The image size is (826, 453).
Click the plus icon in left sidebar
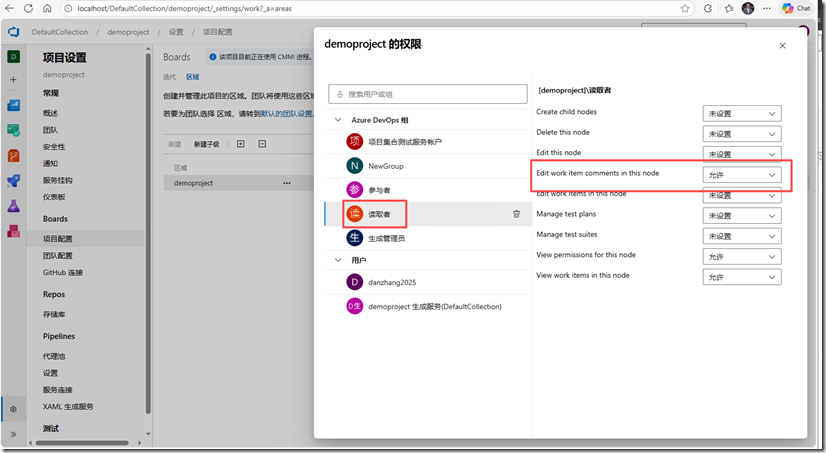tap(14, 80)
